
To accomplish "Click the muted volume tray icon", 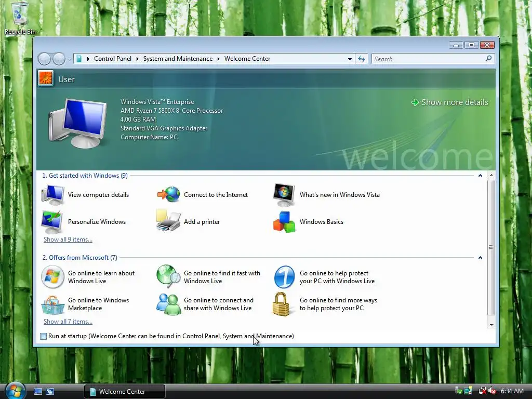I will 493,391.
